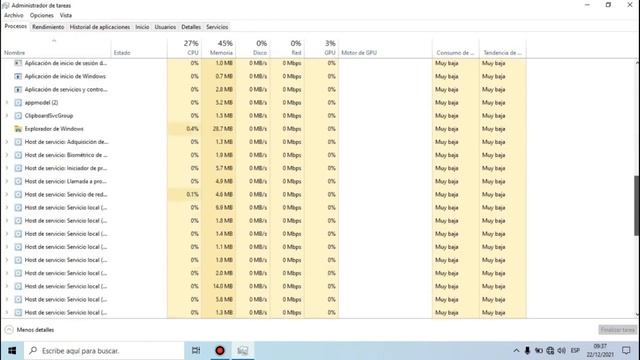Click the red recording app taskbar icon

coord(220,351)
